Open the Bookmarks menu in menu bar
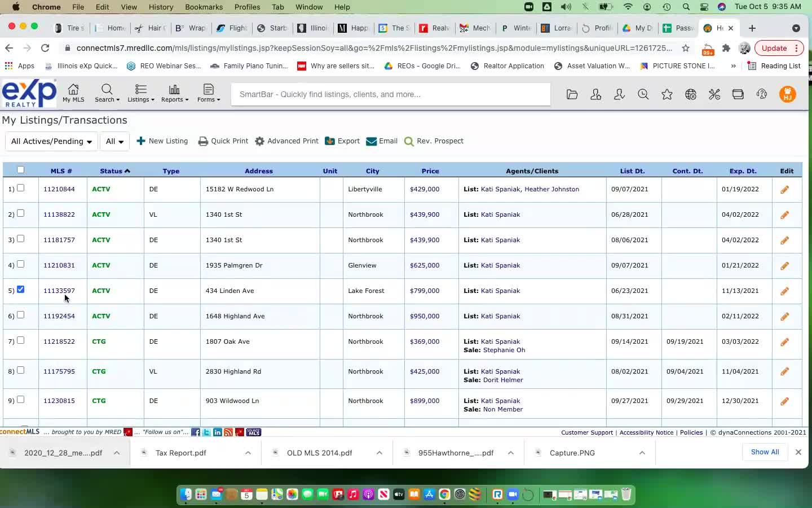This screenshot has width=812, height=508. [x=204, y=7]
